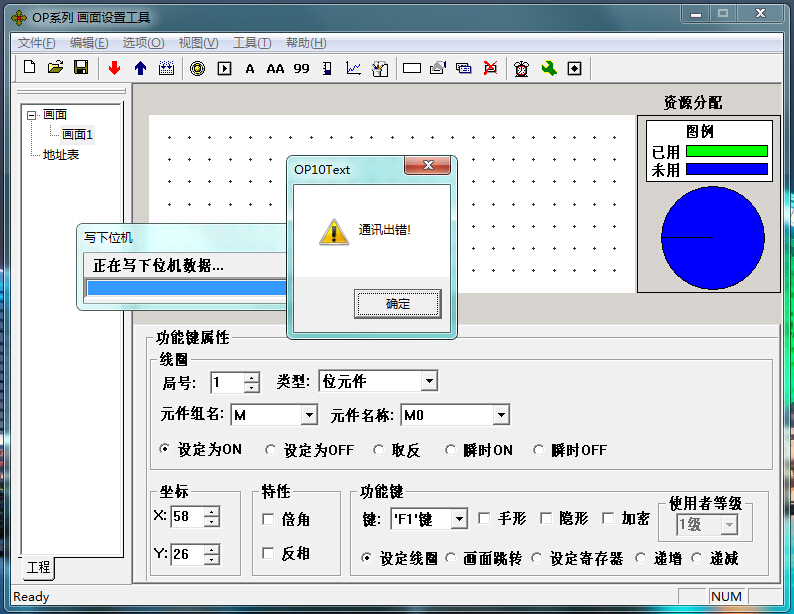Click the New file toolbar icon
Screen dimensions: 794x614
(30, 68)
